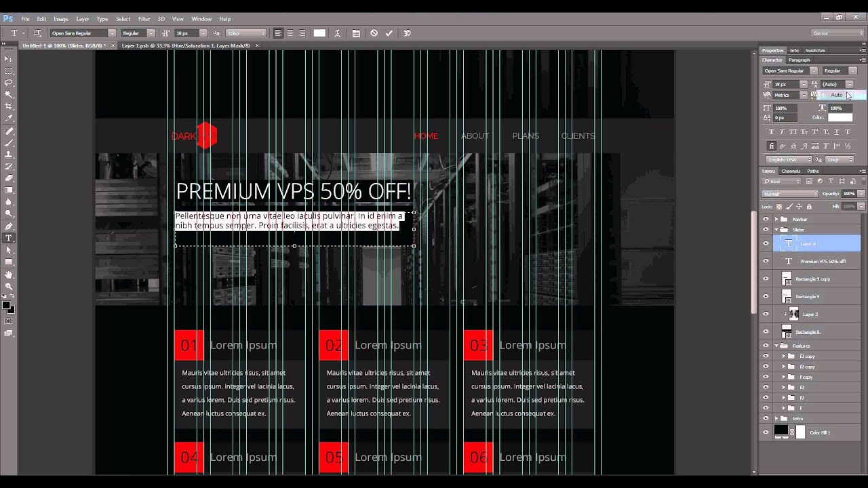Viewport: 868px width, 488px height.
Task: Select the Crop tool in toolbox
Action: [9, 106]
